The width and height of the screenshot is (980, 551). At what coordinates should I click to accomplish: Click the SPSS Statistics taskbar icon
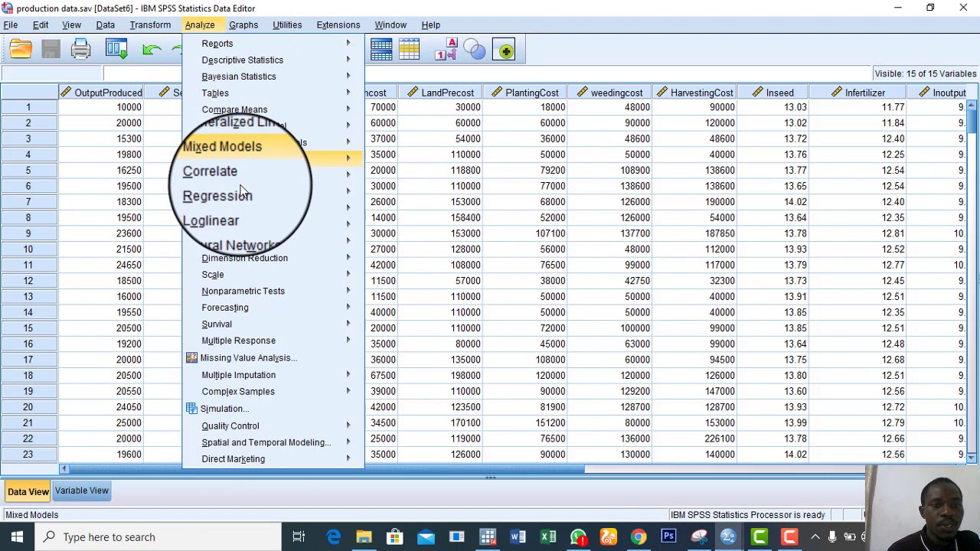(728, 536)
